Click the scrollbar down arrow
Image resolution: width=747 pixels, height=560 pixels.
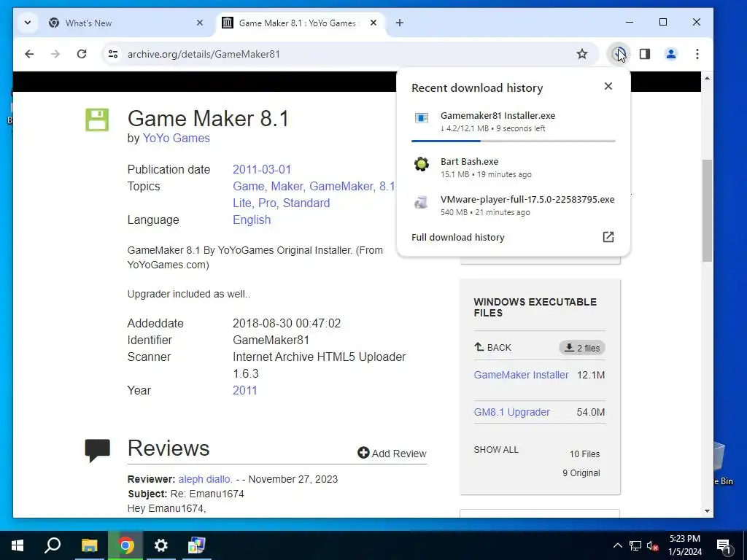[x=707, y=511]
